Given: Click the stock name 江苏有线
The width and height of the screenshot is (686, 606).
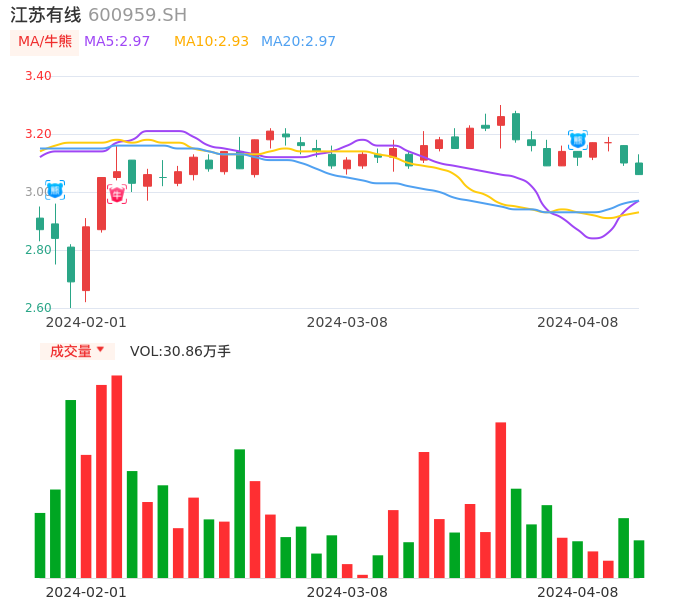Looking at the screenshot, I should coord(46,15).
